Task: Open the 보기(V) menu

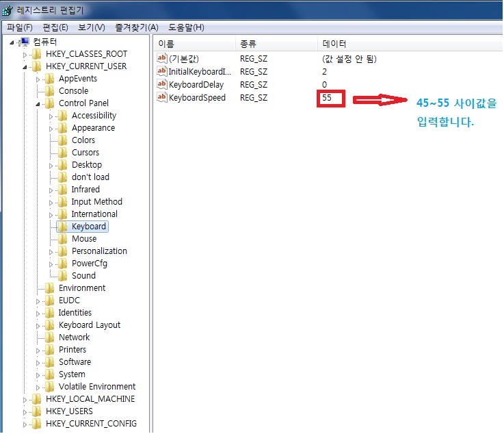Action: (92, 27)
